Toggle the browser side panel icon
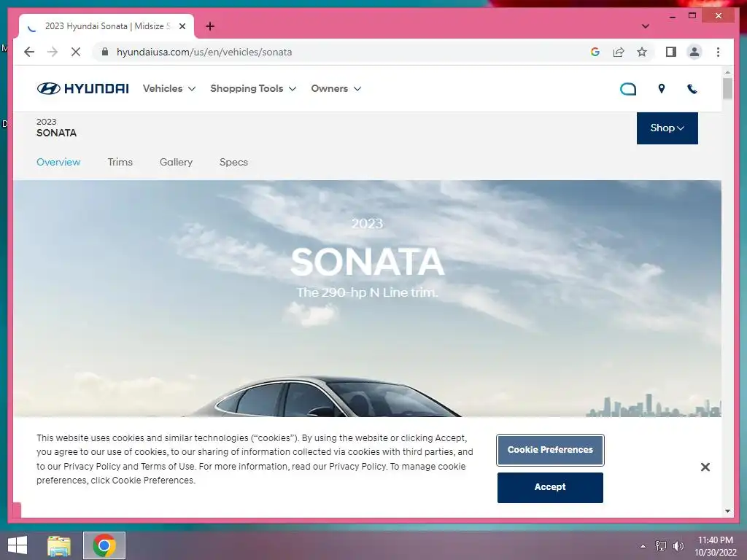The width and height of the screenshot is (747, 560). 671,52
